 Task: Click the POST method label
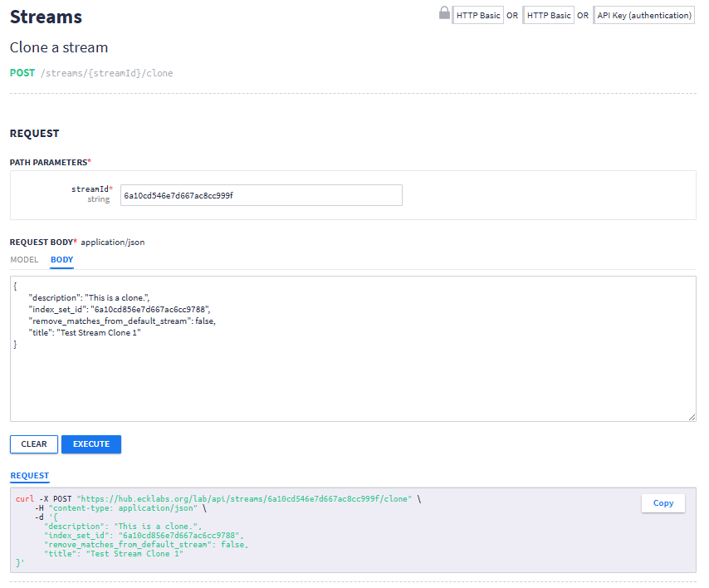[x=22, y=73]
